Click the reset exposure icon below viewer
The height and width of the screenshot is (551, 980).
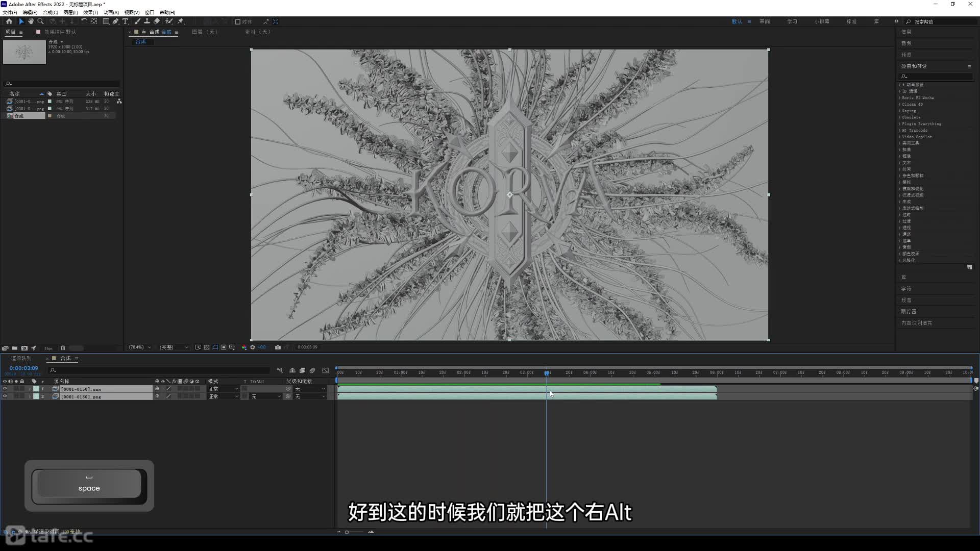[253, 347]
